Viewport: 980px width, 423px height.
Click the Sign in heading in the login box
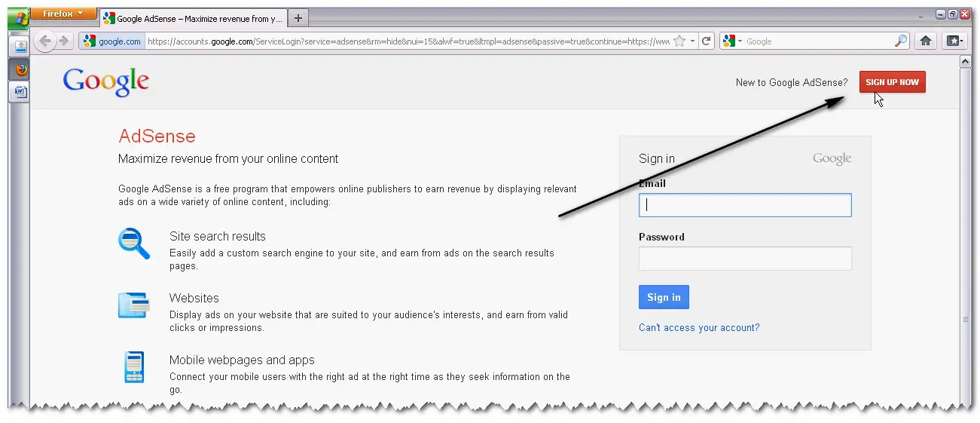(x=657, y=158)
